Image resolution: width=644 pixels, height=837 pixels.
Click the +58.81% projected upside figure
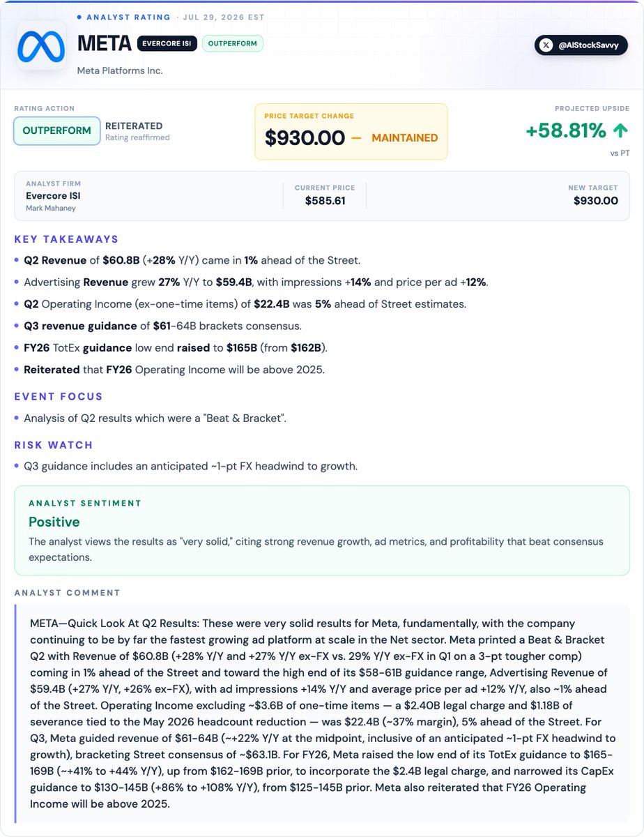pos(566,130)
